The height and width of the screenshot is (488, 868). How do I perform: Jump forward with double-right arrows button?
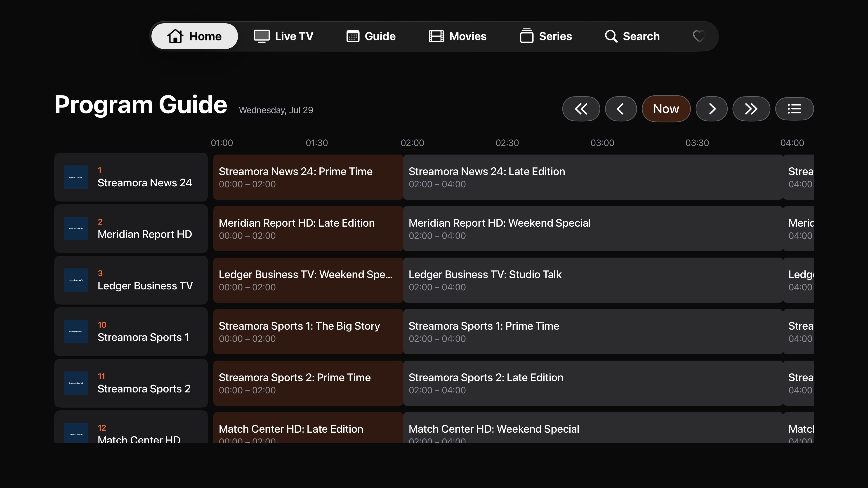[751, 109]
